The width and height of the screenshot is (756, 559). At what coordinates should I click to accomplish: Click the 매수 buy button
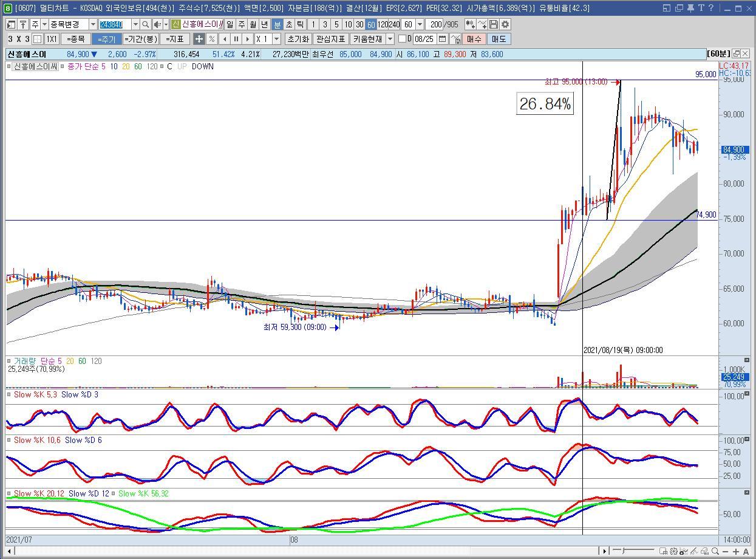point(473,39)
